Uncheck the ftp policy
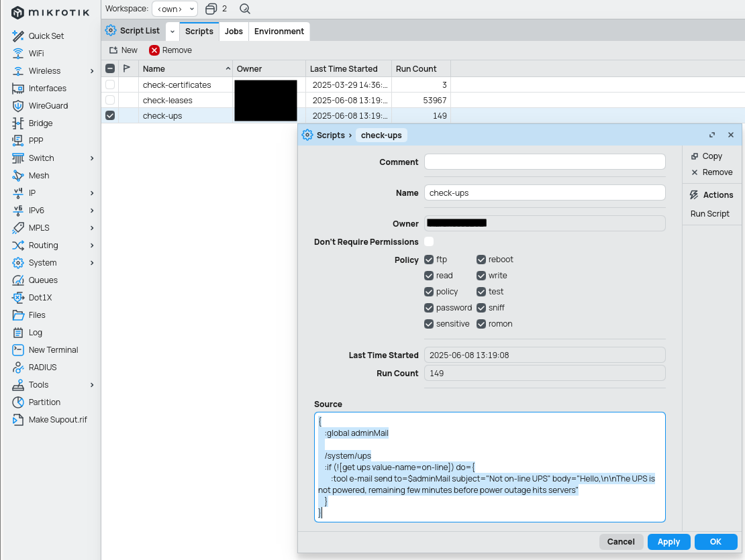This screenshot has width=745, height=560. pyautogui.click(x=429, y=260)
